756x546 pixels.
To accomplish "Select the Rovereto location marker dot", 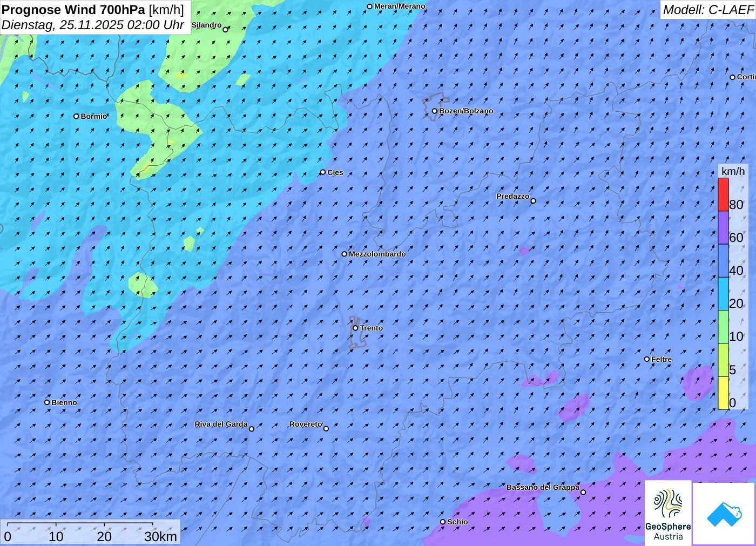I will 326,429.
